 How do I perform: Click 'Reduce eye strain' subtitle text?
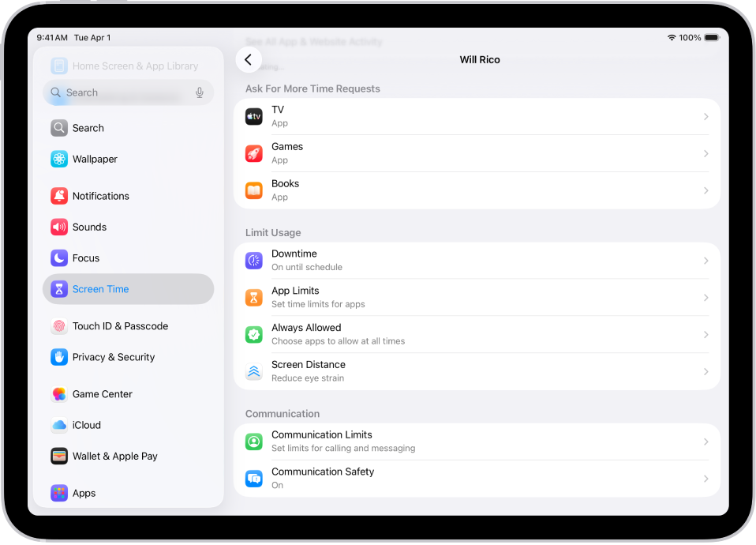tap(308, 378)
